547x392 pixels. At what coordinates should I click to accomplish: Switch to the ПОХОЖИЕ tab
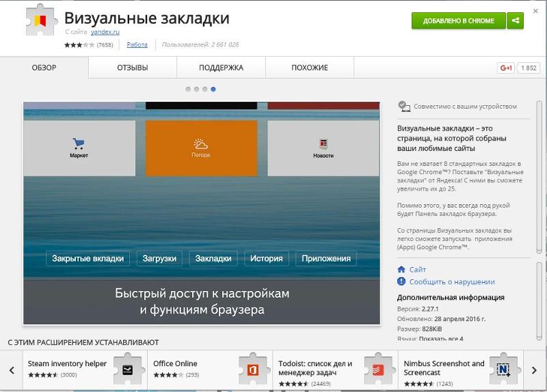310,68
